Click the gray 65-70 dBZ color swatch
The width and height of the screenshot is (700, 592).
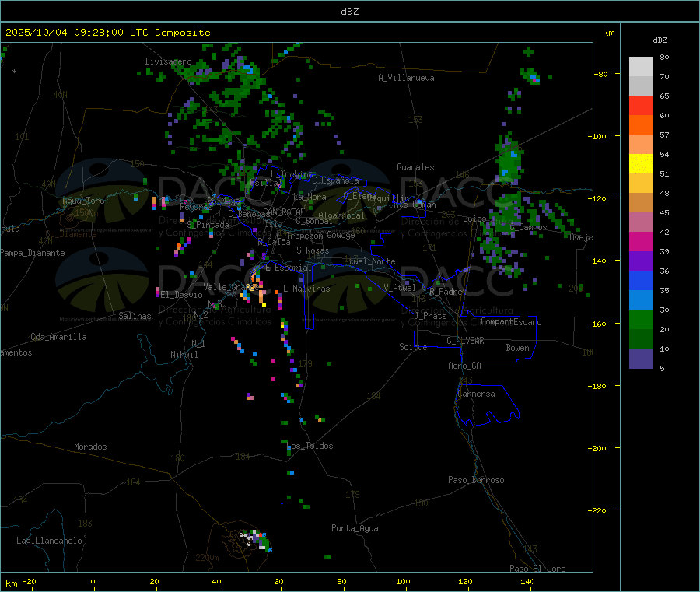pyautogui.click(x=641, y=86)
